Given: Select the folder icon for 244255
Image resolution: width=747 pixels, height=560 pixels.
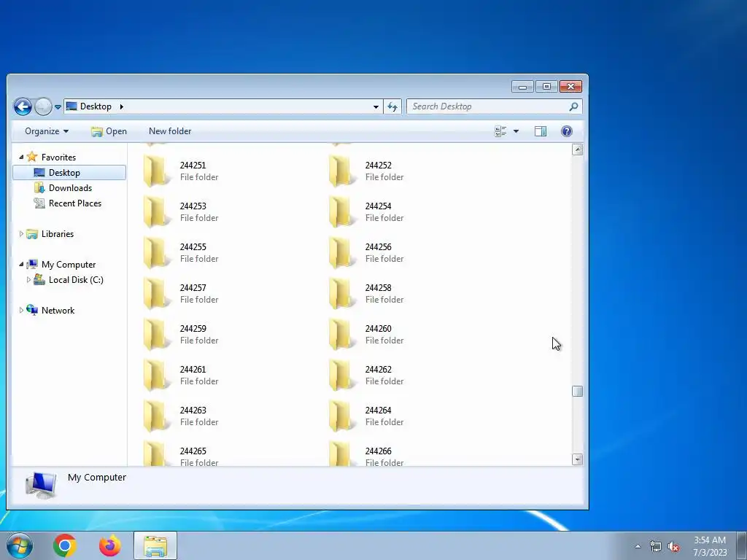Looking at the screenshot, I should (157, 253).
